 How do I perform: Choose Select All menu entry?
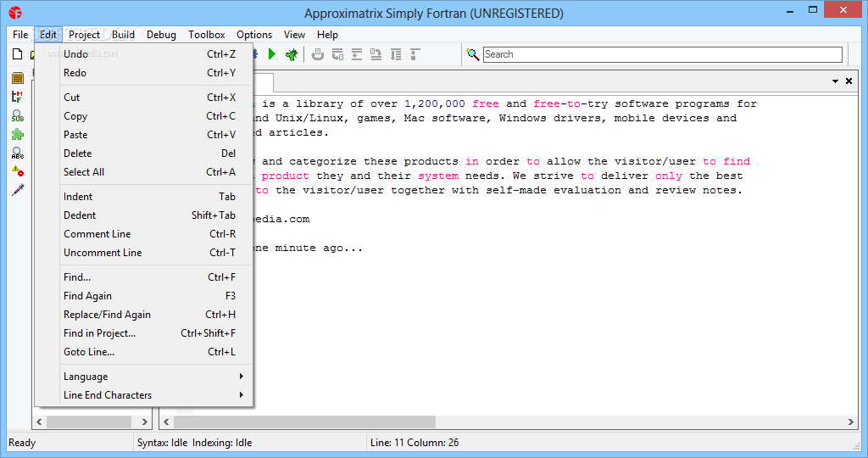point(154,171)
